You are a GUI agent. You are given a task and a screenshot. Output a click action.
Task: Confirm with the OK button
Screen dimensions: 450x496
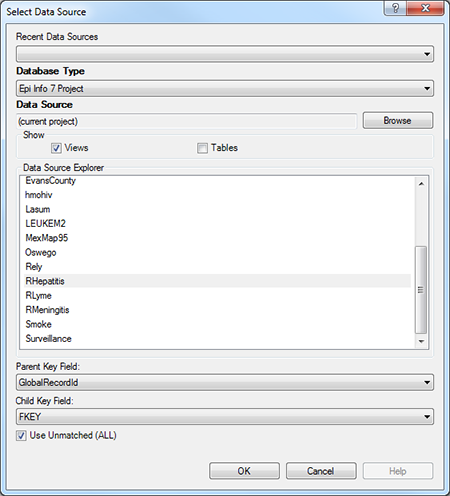[x=244, y=471]
